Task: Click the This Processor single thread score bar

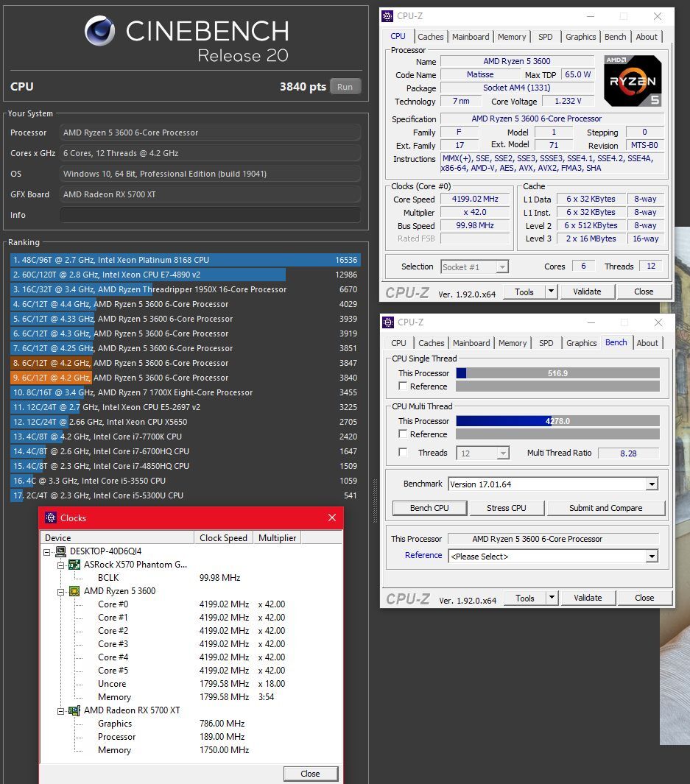Action: click(x=557, y=373)
